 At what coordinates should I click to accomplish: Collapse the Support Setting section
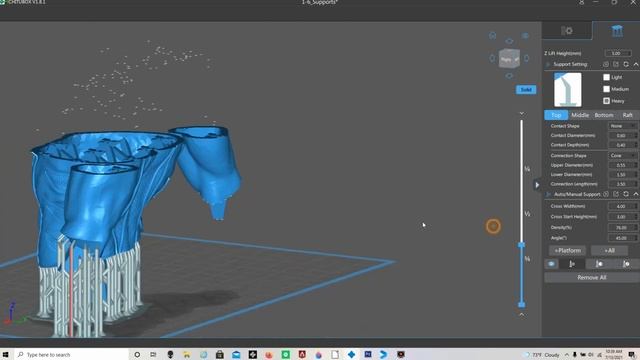[x=636, y=64]
